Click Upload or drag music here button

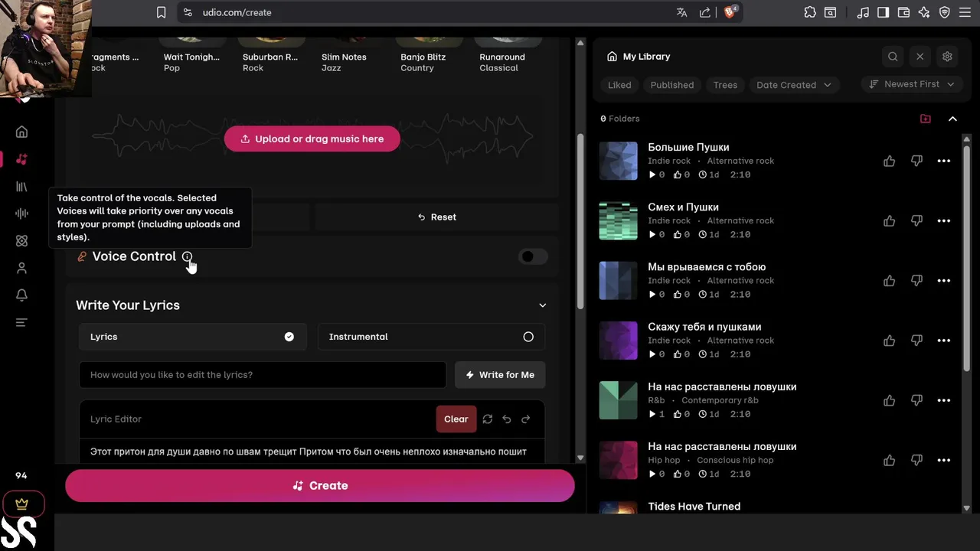tap(312, 139)
